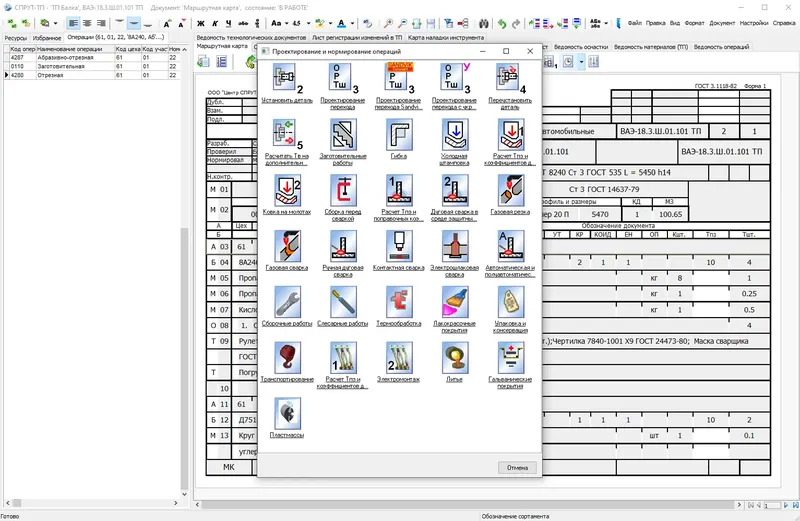Click the page number field at bottom right
Screen dimensions: 800x521
(772, 505)
